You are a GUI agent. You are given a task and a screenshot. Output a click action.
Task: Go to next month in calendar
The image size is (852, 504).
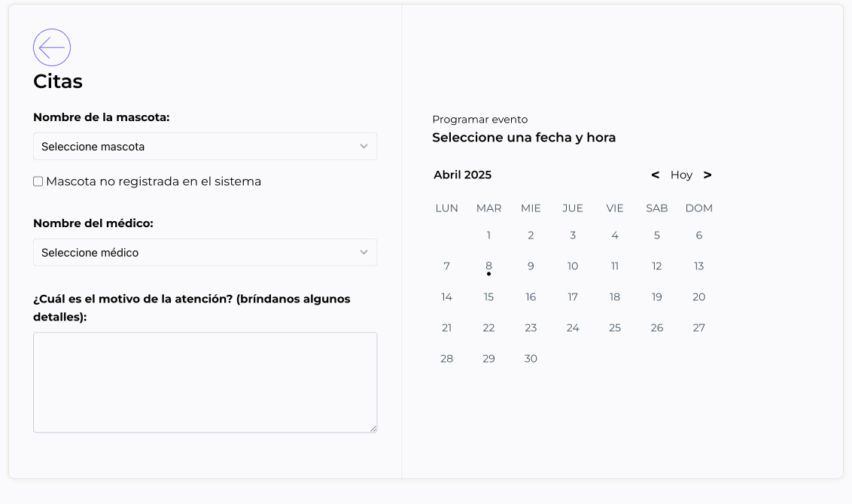(707, 175)
